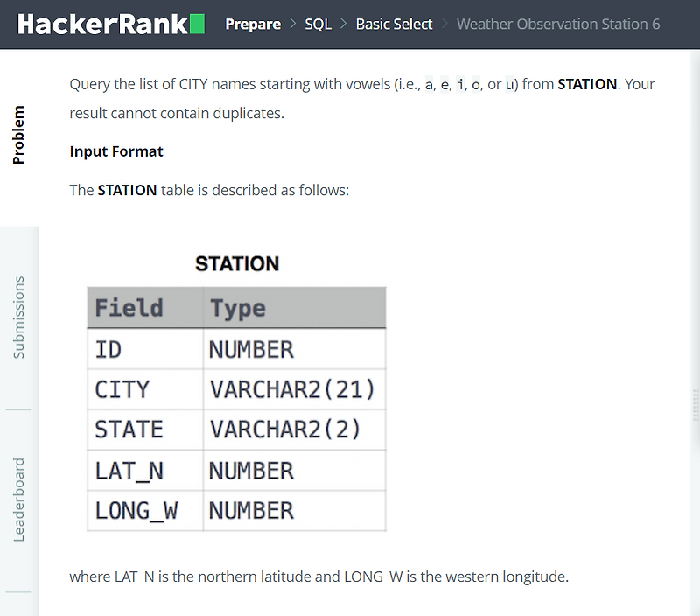700x616 pixels.
Task: Click the chevron after SQL
Action: point(343,24)
